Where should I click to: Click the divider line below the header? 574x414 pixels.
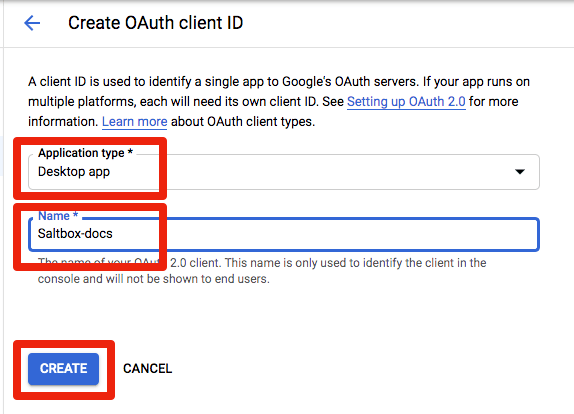(x=288, y=47)
